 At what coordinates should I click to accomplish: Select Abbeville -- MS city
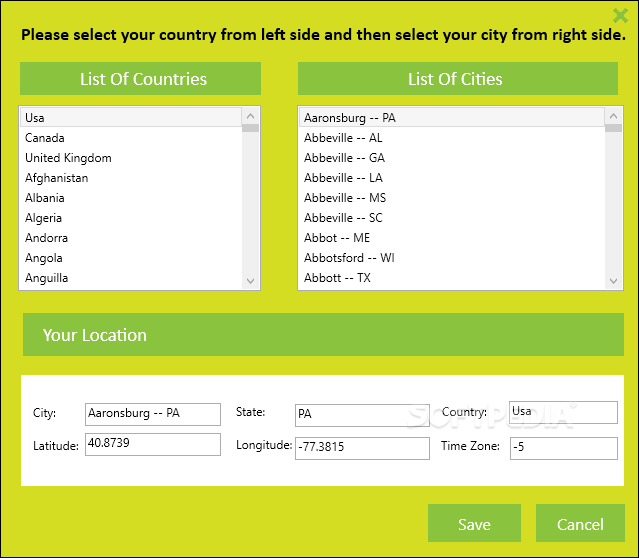[x=452, y=198]
